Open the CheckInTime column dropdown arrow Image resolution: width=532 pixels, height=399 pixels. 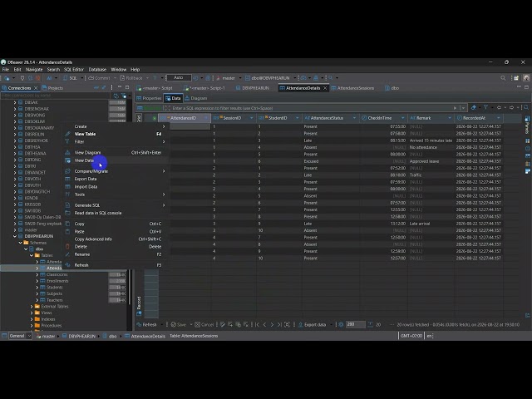click(x=402, y=118)
